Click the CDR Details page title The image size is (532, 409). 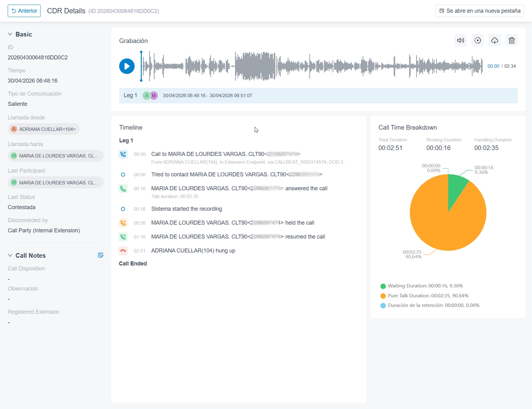pos(66,11)
